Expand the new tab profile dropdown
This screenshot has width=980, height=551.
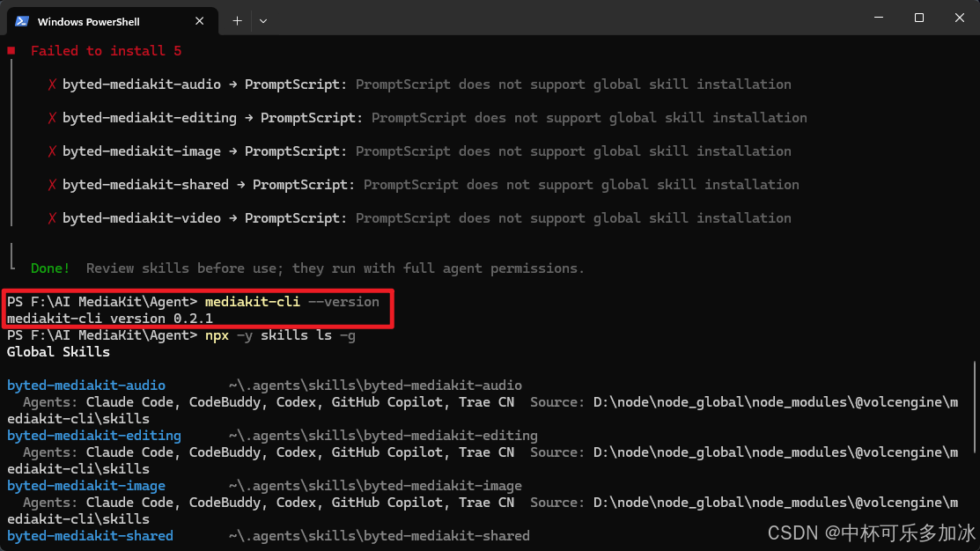pyautogui.click(x=263, y=21)
